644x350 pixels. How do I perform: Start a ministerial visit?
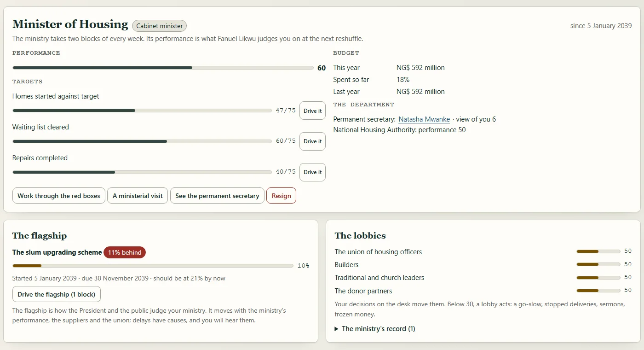(x=138, y=196)
